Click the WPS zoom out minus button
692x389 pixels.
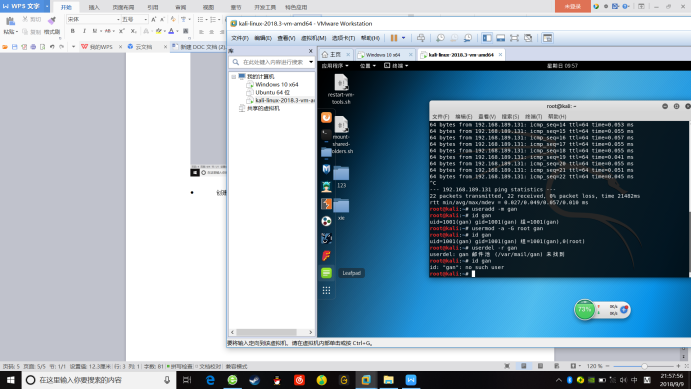pyautogui.click(x=608, y=366)
